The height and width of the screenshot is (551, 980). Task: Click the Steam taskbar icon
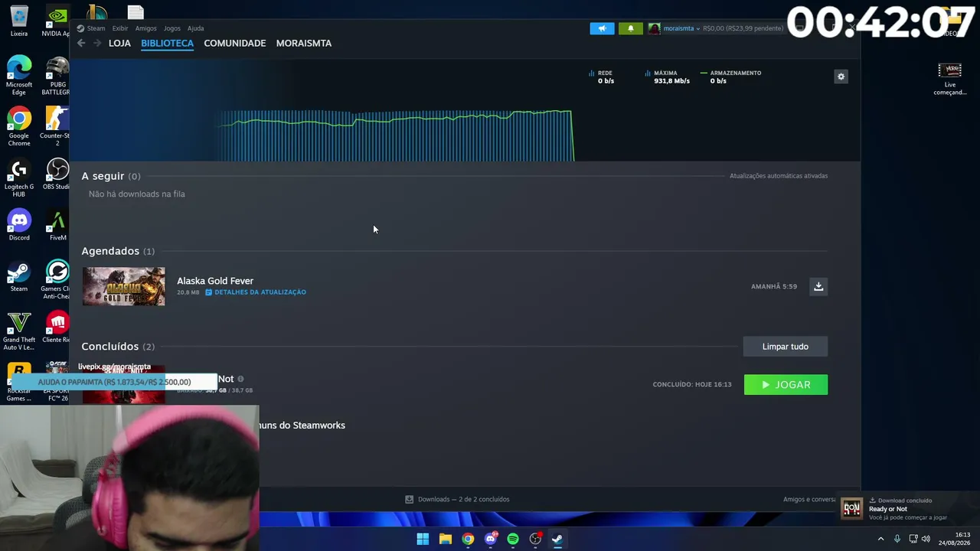click(557, 539)
